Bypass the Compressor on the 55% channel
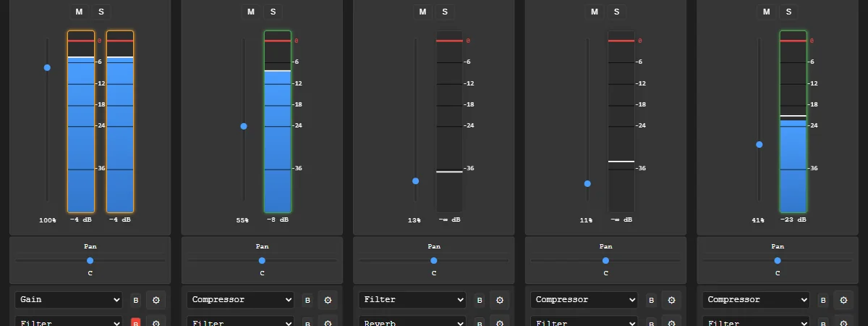 point(307,300)
